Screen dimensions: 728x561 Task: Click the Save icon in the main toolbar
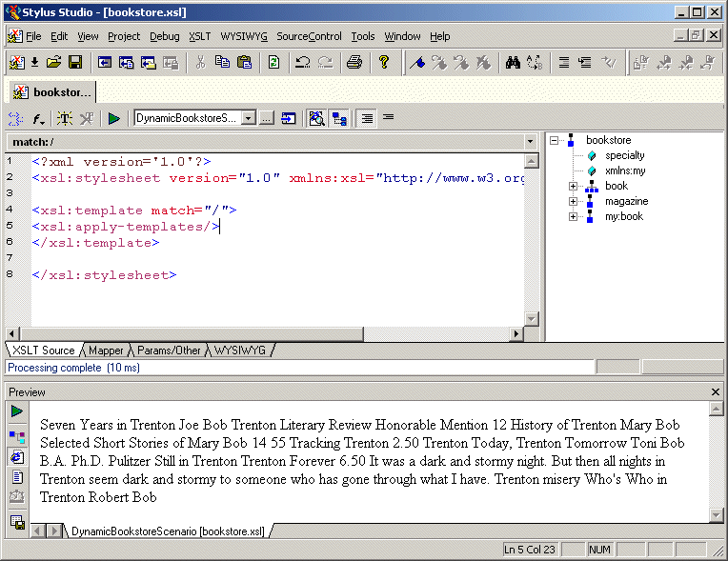click(x=74, y=63)
